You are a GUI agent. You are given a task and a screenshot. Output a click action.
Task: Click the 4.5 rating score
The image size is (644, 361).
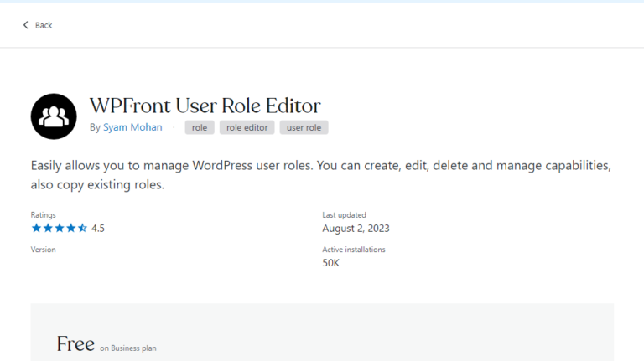point(98,228)
